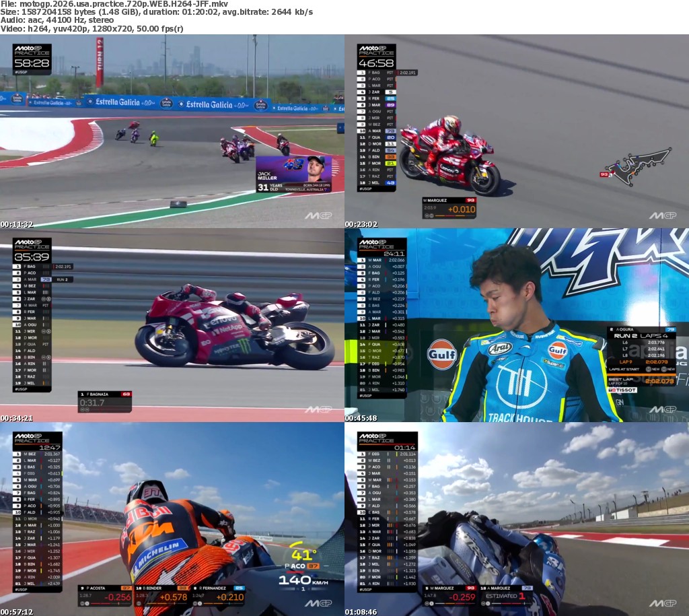Click the Estimated 1 position box
689x616 pixels.
[509, 595]
